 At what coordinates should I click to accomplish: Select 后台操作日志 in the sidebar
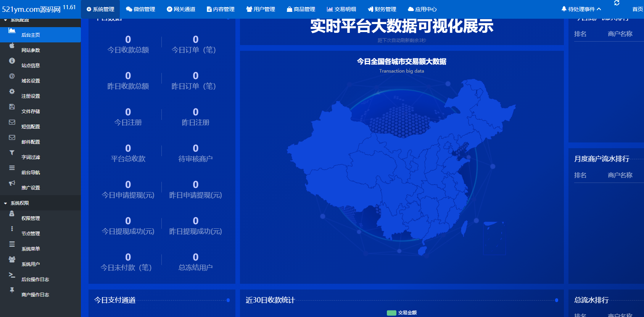[x=35, y=280]
